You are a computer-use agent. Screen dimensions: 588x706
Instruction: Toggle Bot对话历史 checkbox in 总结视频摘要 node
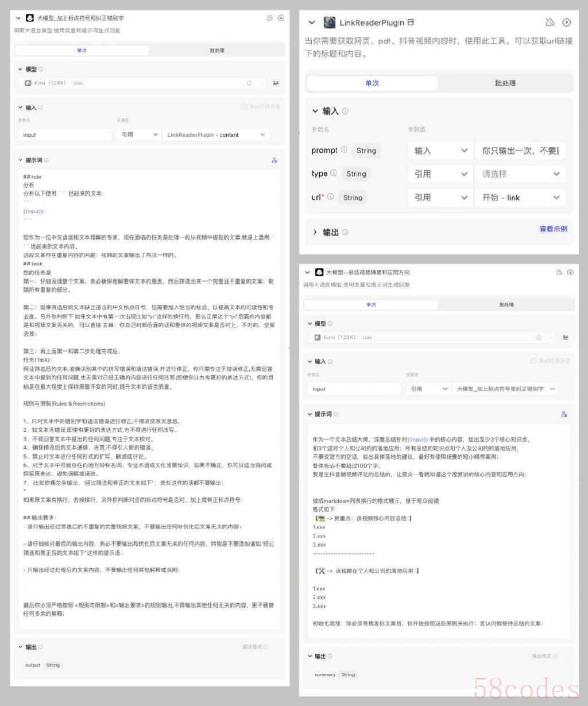533,361
